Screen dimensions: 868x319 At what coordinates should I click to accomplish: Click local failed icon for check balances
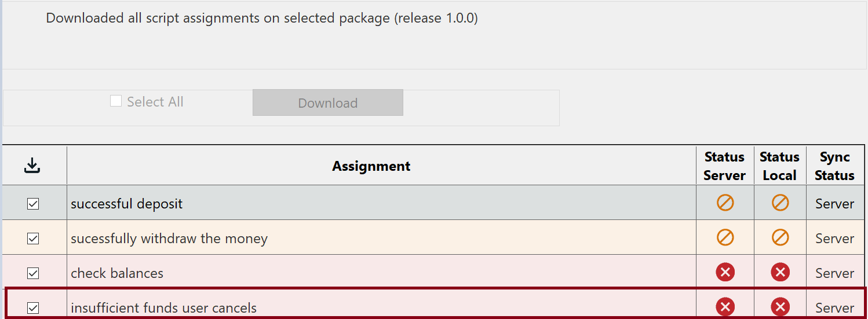(x=780, y=272)
